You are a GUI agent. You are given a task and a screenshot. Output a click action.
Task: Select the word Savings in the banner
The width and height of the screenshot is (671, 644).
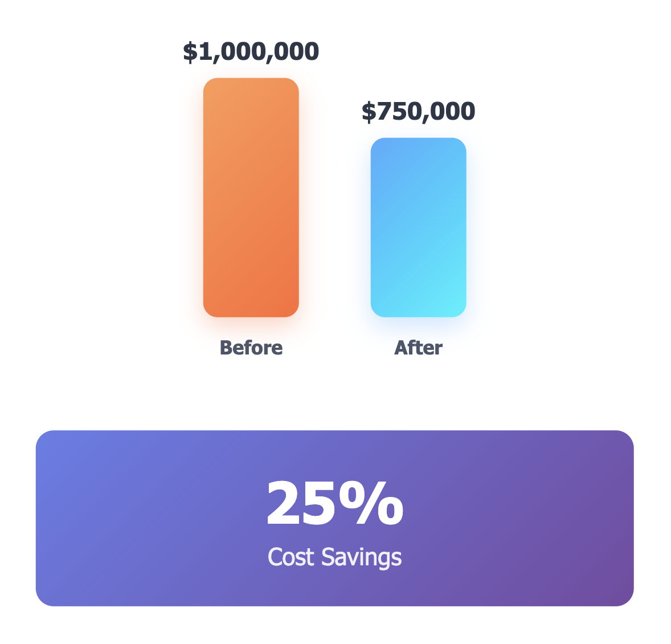point(362,557)
